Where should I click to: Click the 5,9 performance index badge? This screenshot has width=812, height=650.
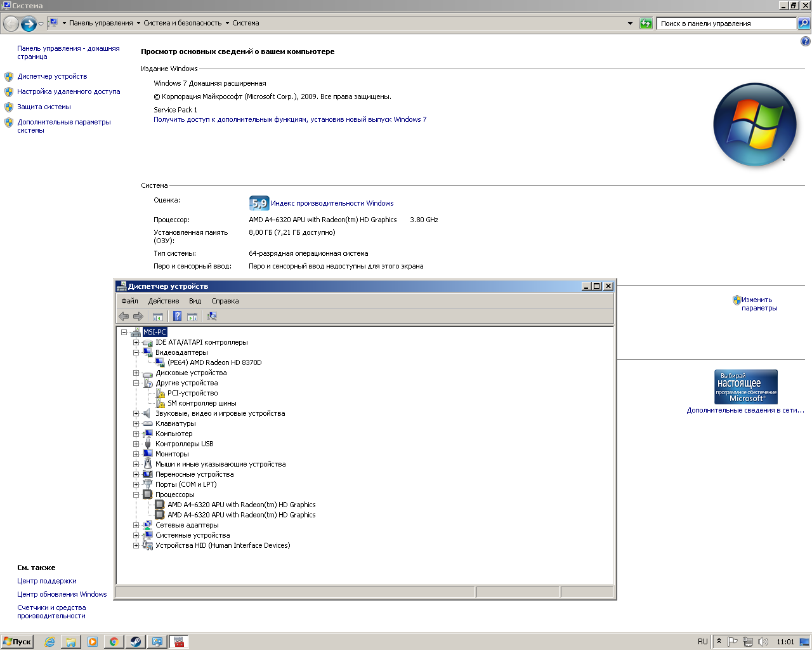[259, 203]
